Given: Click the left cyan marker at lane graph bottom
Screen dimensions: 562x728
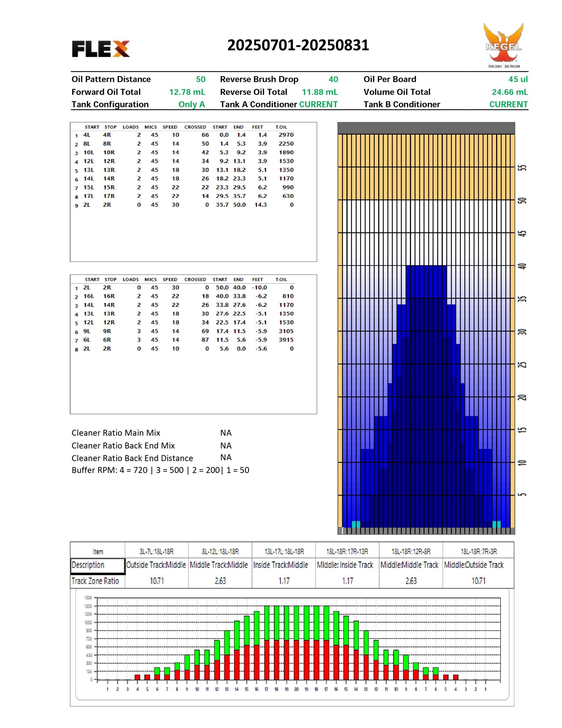Looking at the screenshot, I should tap(356, 524).
